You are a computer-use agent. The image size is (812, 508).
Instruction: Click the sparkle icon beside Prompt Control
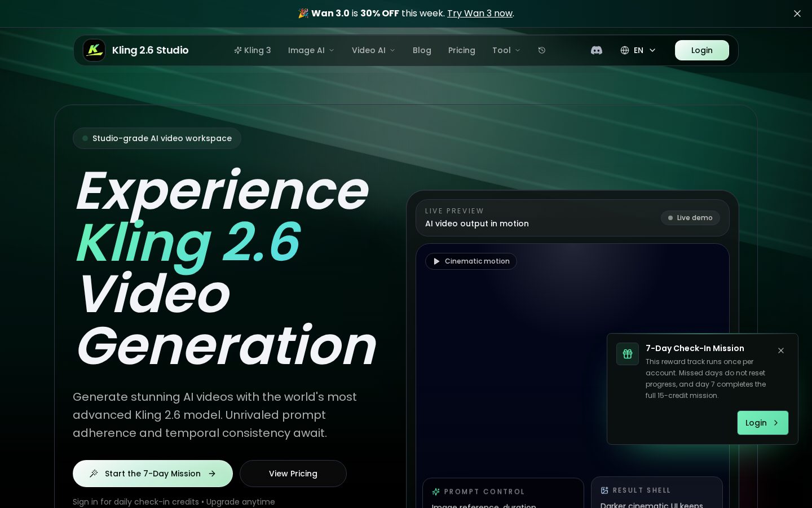point(436,492)
